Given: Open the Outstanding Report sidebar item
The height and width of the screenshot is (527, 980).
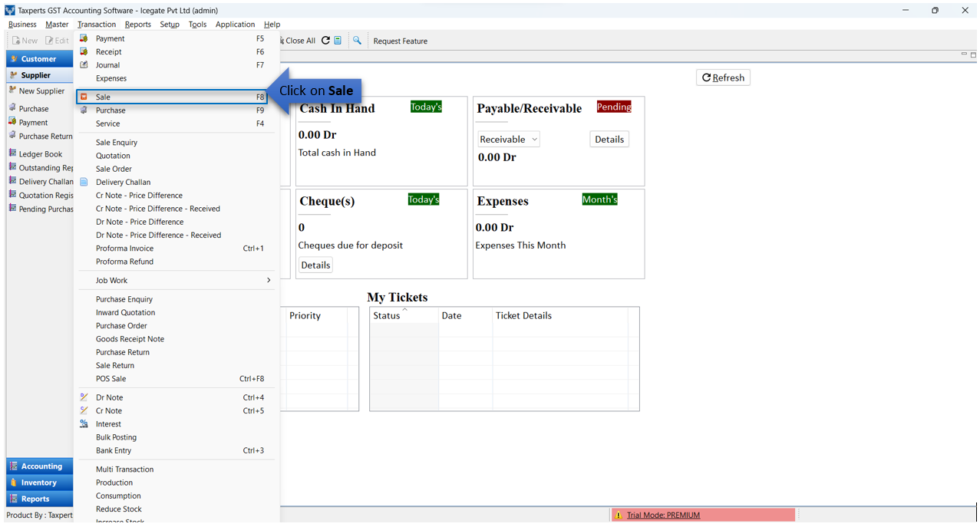Looking at the screenshot, I should 41,167.
